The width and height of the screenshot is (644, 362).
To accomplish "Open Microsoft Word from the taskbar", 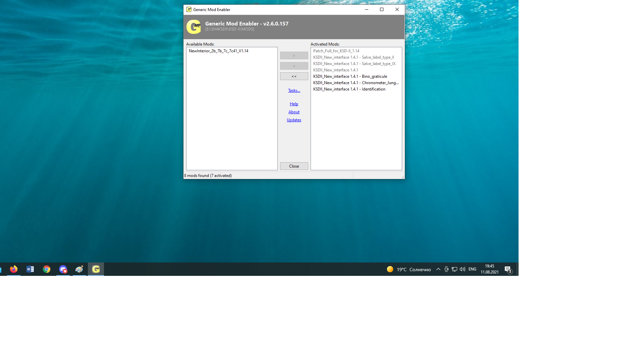I will 30,269.
